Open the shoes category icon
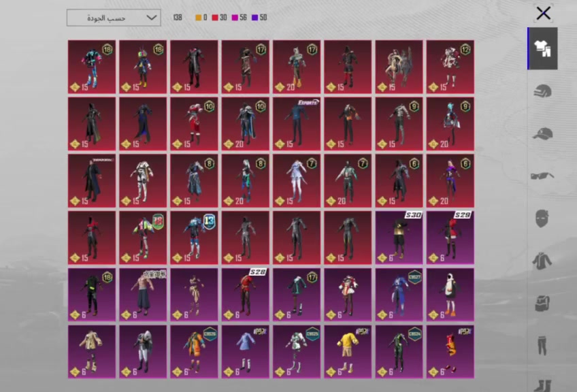 click(x=543, y=385)
